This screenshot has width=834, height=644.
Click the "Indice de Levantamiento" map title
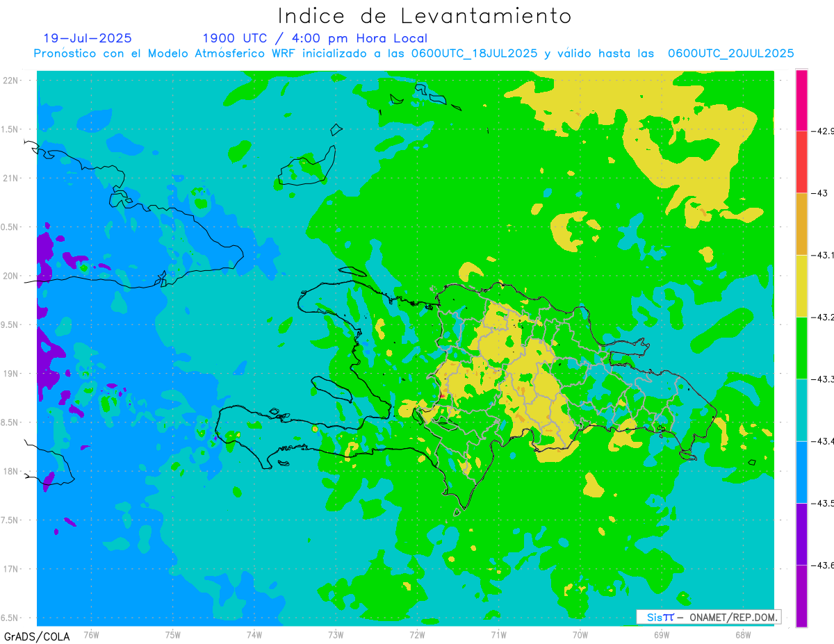pyautogui.click(x=425, y=16)
